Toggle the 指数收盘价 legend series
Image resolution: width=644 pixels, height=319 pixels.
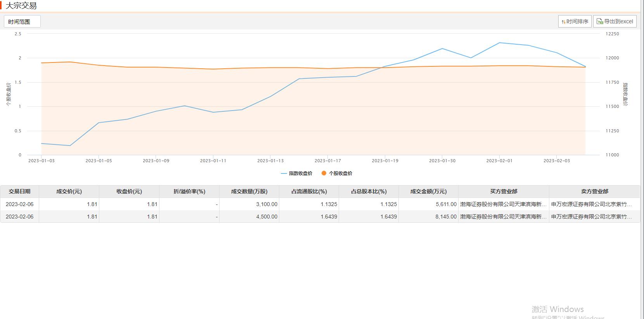pos(296,173)
